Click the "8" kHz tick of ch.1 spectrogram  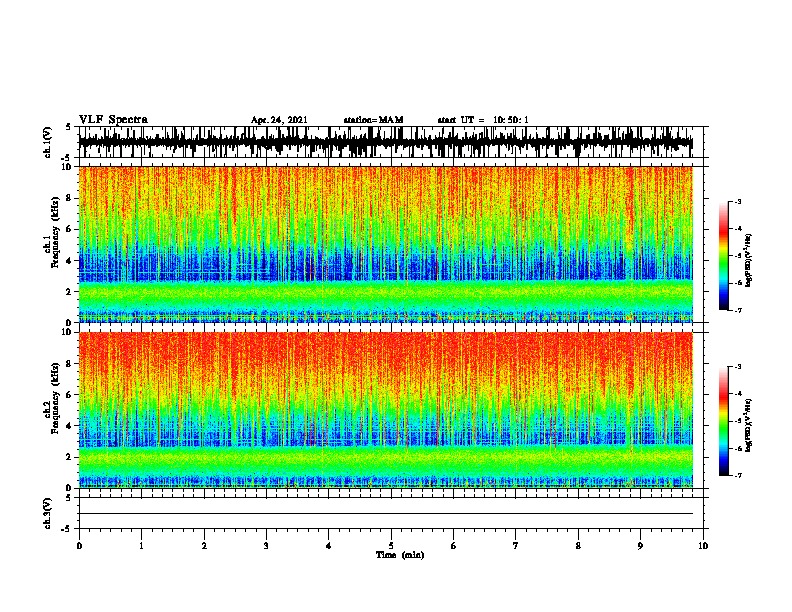tap(70, 198)
